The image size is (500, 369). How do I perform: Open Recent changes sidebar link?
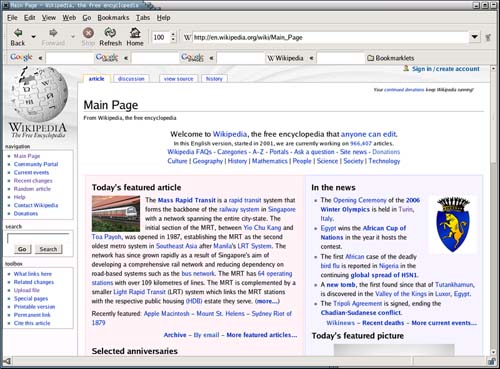pos(33,181)
